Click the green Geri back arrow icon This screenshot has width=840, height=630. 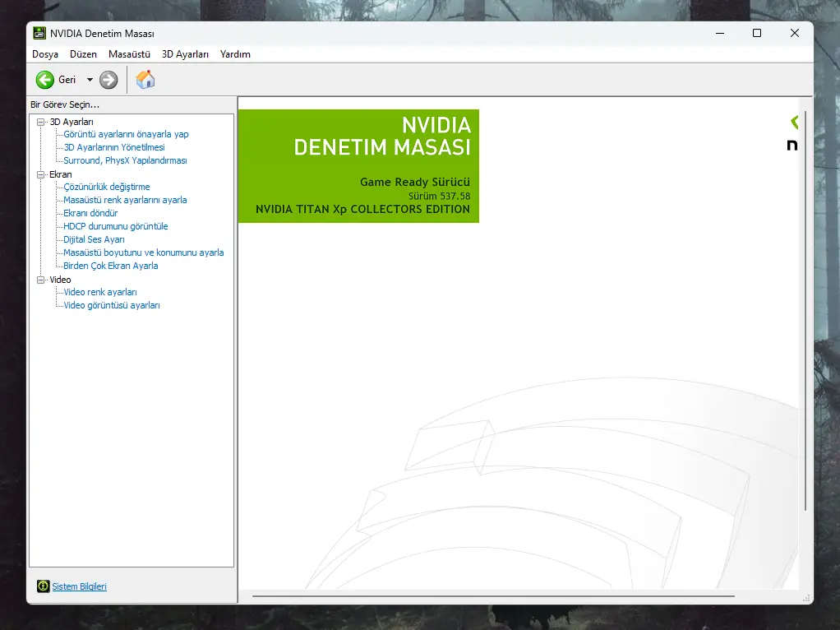(45, 80)
